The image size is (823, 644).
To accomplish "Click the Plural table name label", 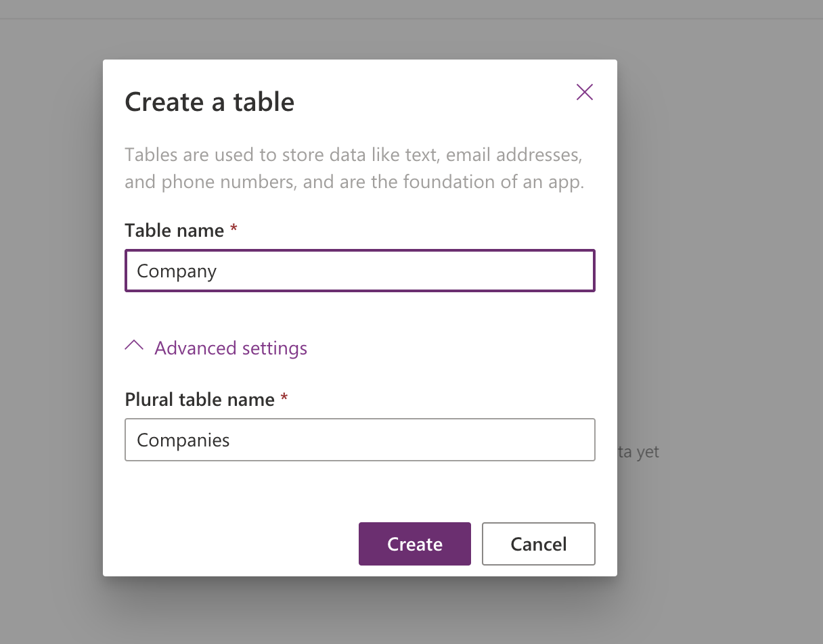I will tap(200, 400).
